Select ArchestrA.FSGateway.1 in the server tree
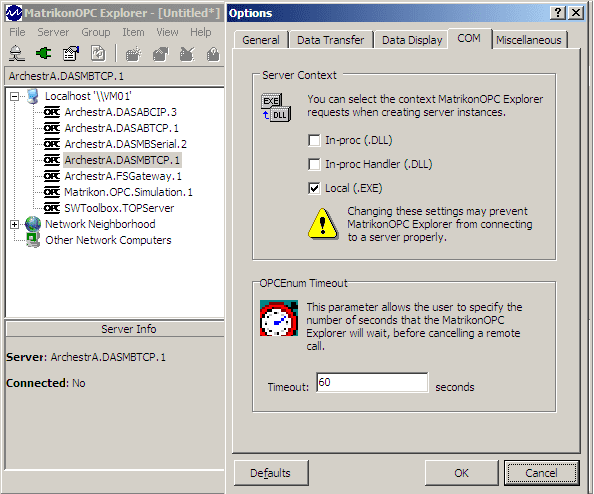This screenshot has height=494, width=594. pos(123,176)
